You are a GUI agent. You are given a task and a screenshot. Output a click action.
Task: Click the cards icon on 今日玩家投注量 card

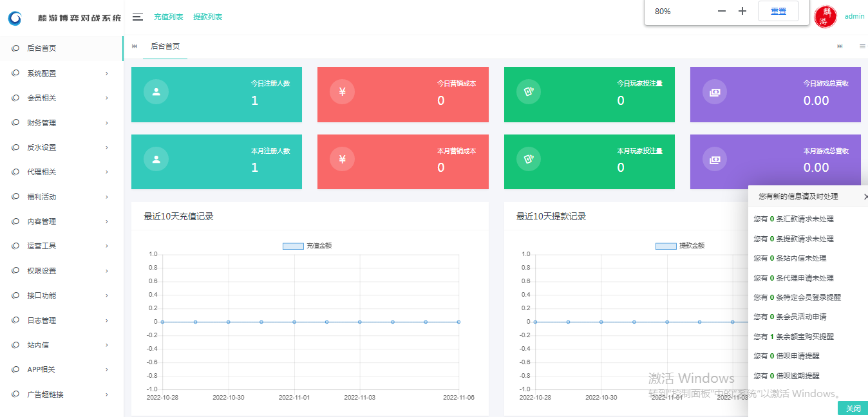tap(529, 91)
